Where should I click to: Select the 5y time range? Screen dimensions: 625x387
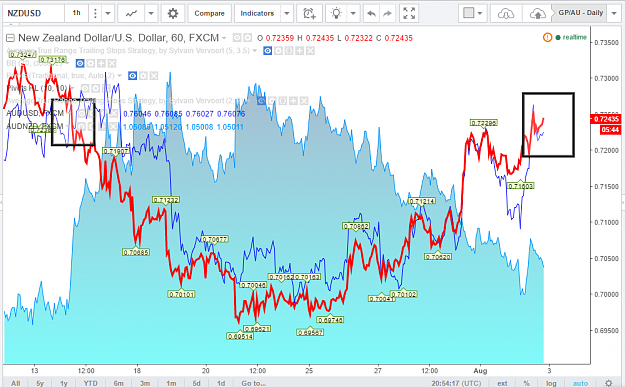pos(40,383)
